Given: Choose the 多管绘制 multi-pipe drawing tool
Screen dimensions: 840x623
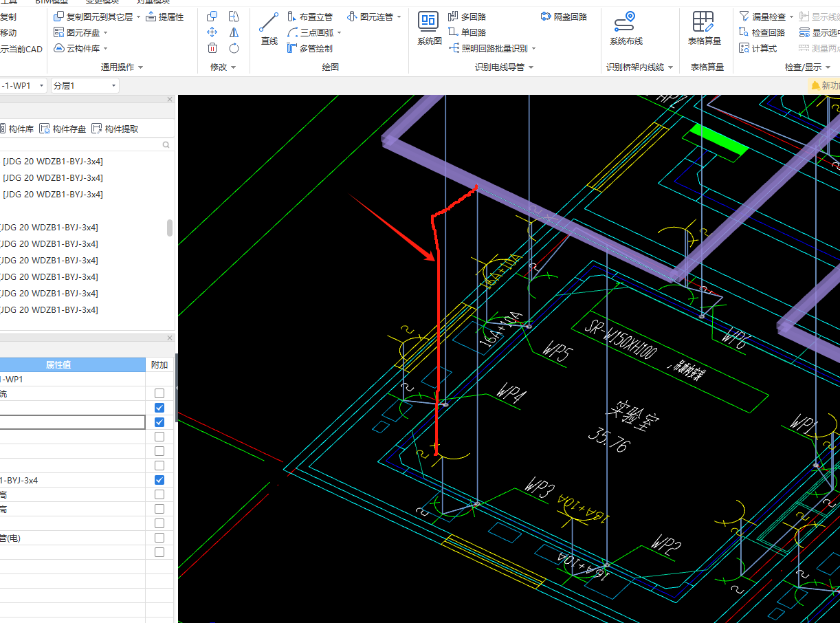Looking at the screenshot, I should 310,48.
